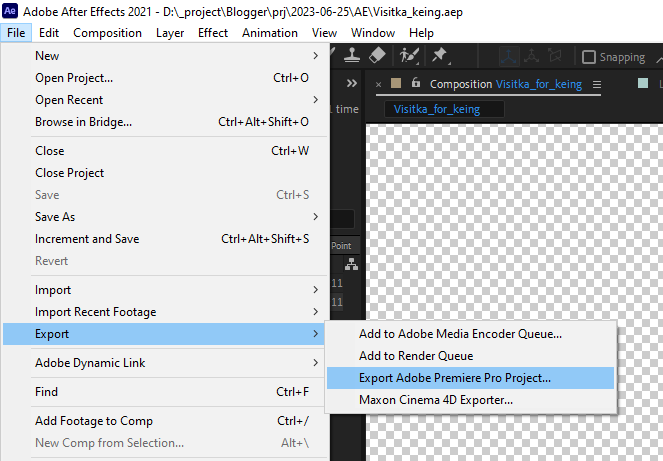Open the Animation menu
The width and height of the screenshot is (663, 461).
270,33
